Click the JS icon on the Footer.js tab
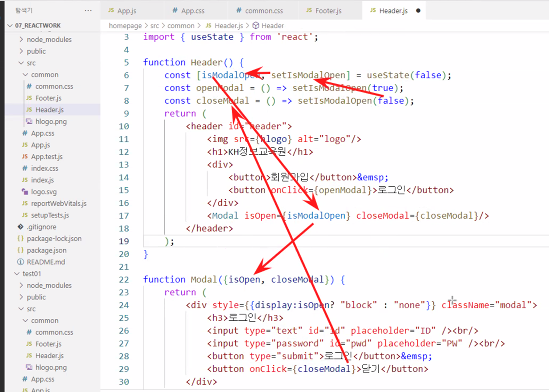549x392 pixels. click(x=309, y=10)
